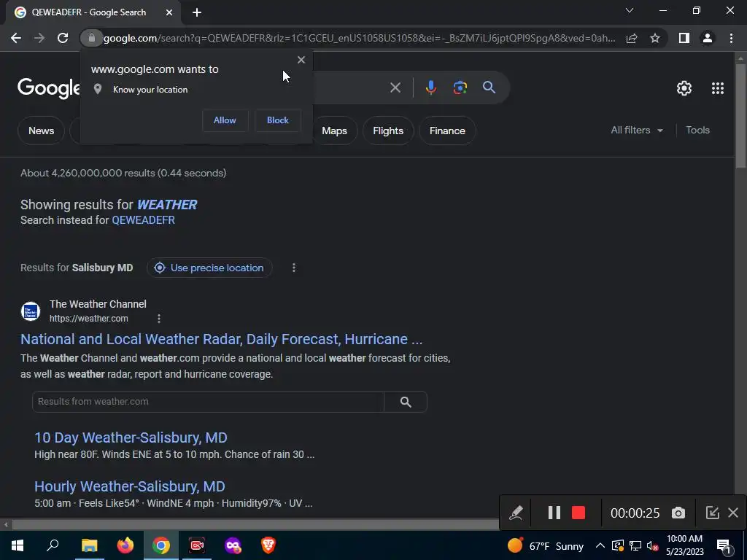Click the weather.com site search button
The height and width of the screenshot is (560, 747).
click(x=406, y=402)
